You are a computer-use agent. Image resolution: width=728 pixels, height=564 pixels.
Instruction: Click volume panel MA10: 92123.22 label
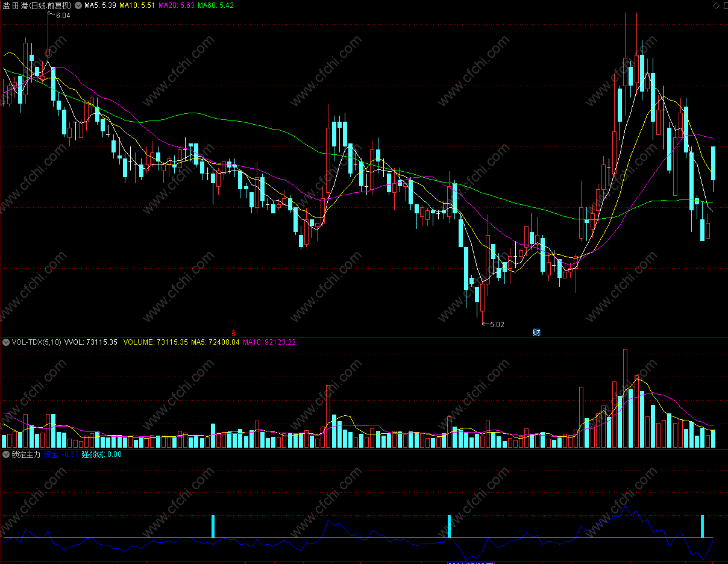[x=269, y=342]
